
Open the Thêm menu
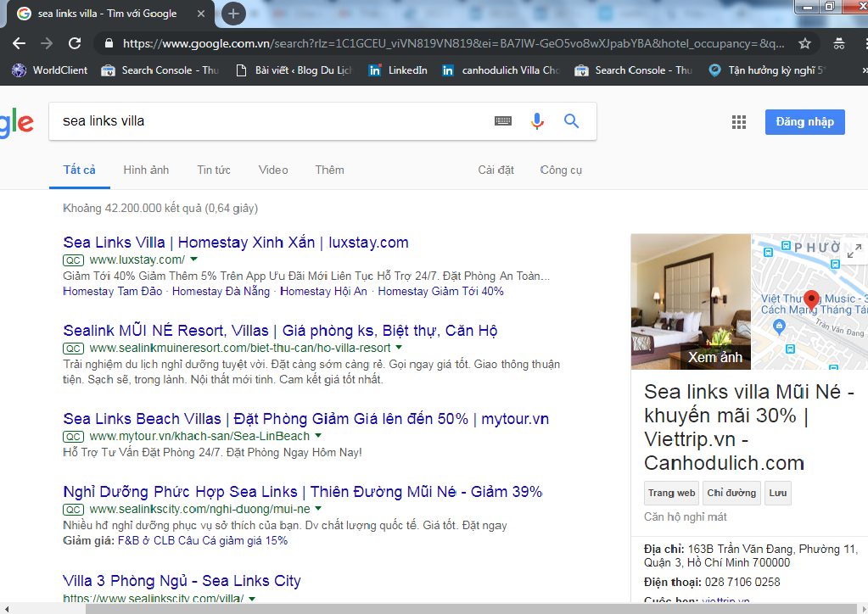(330, 170)
